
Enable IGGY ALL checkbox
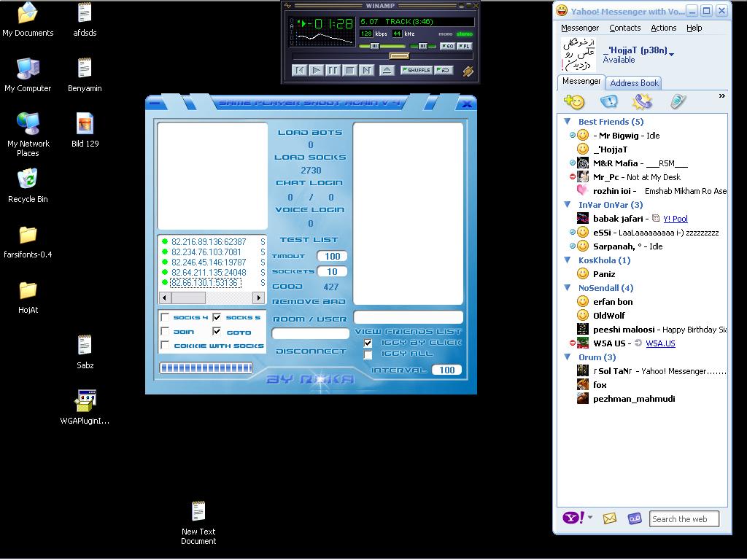(x=368, y=355)
